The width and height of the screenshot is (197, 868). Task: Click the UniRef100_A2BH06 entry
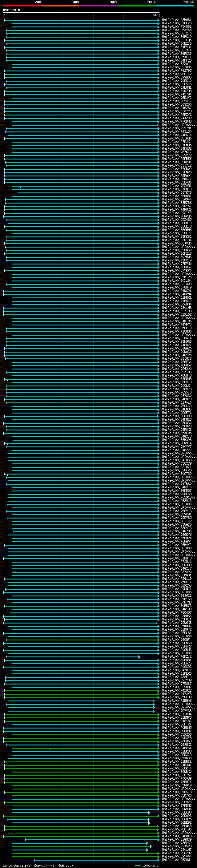coord(177,700)
